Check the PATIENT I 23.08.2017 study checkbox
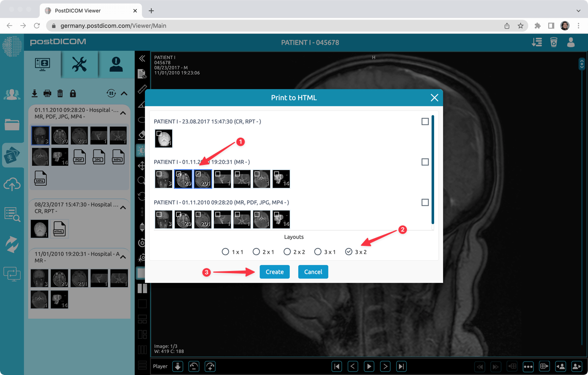Viewport: 588px width, 375px height. click(425, 121)
